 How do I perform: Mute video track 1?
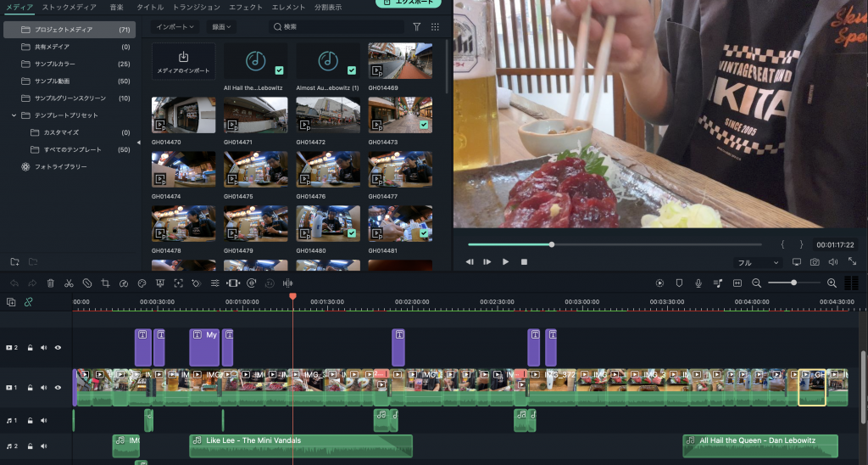(44, 388)
